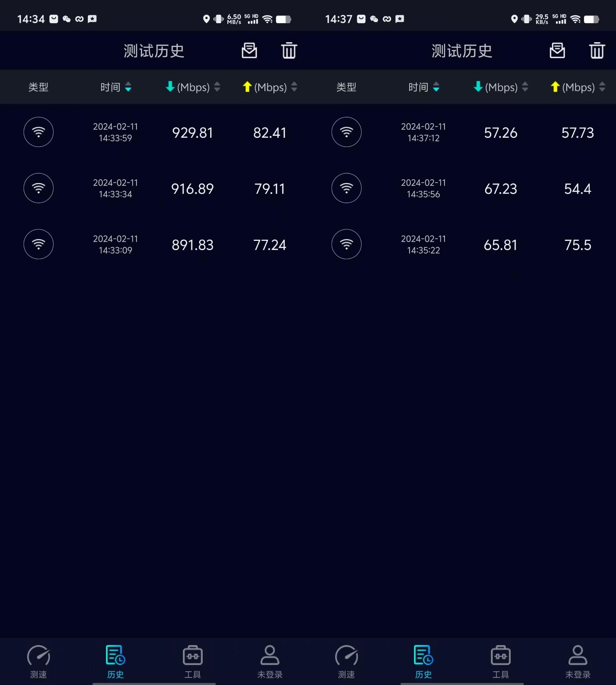616x685 pixels.
Task: Sort by 时间 in the right screen
Action: click(x=424, y=87)
